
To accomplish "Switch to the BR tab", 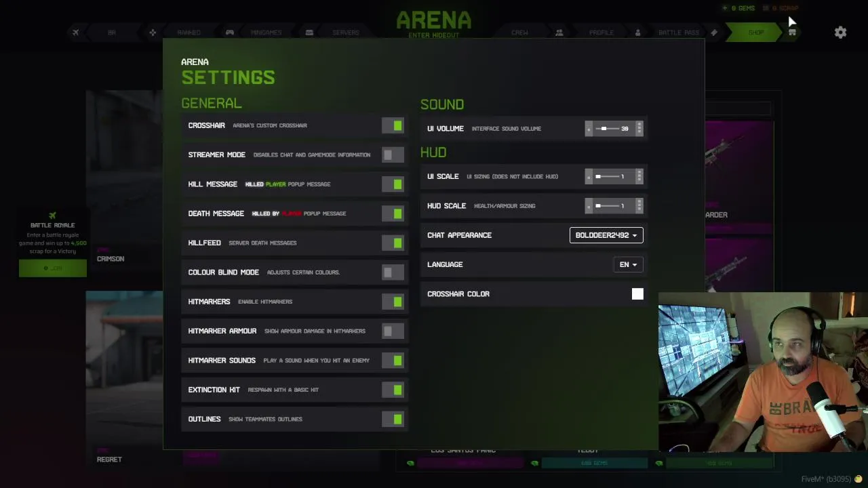I will coord(112,33).
